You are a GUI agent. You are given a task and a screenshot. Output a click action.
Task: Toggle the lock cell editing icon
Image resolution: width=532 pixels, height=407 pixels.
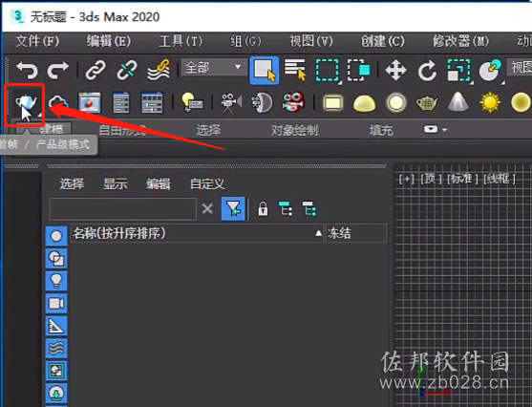(x=263, y=209)
